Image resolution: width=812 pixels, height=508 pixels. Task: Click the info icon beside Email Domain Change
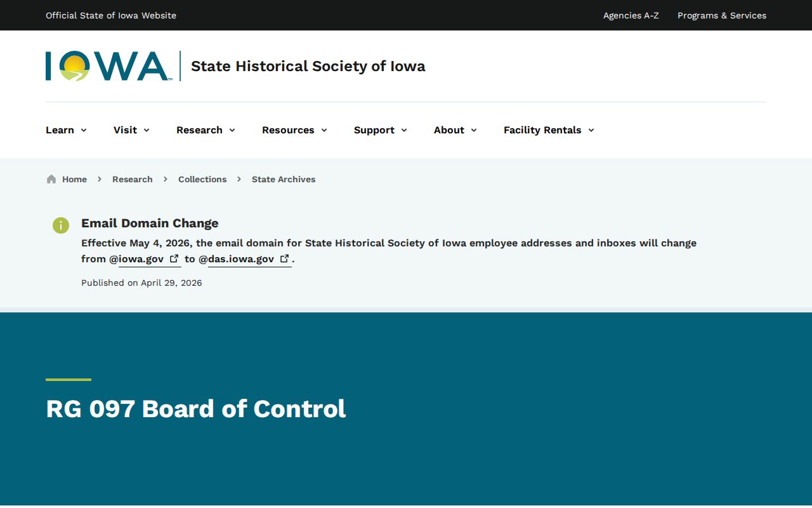[x=61, y=225]
